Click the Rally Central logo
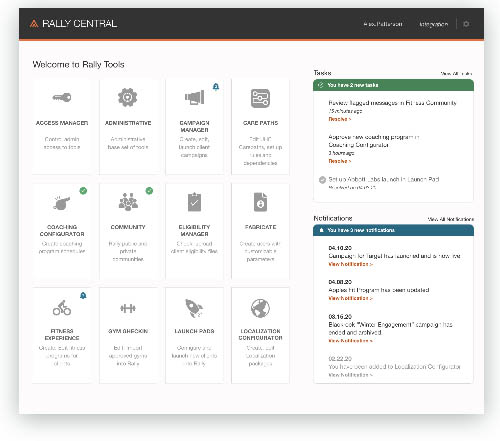Viewport: 500px width, 441px height. pos(73,24)
